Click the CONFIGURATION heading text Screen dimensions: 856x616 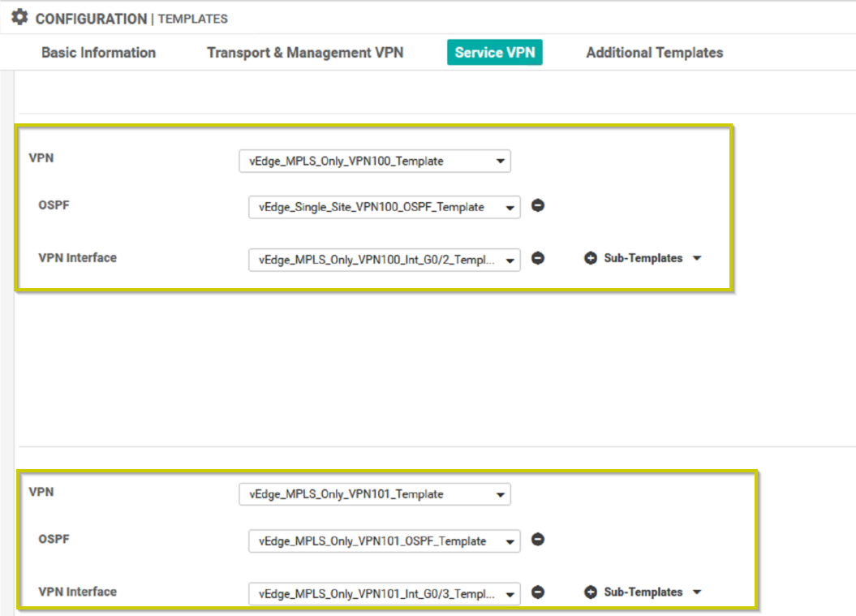pos(91,19)
